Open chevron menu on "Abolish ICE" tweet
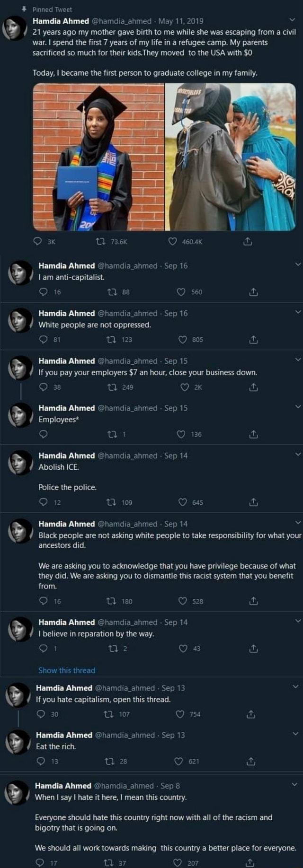Viewport: 303px width, 868px height. (x=297, y=454)
